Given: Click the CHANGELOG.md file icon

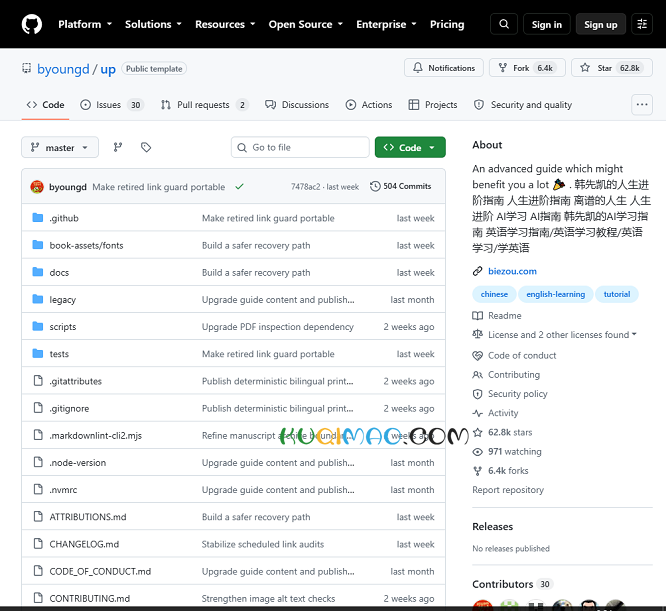Looking at the screenshot, I should tap(38, 544).
